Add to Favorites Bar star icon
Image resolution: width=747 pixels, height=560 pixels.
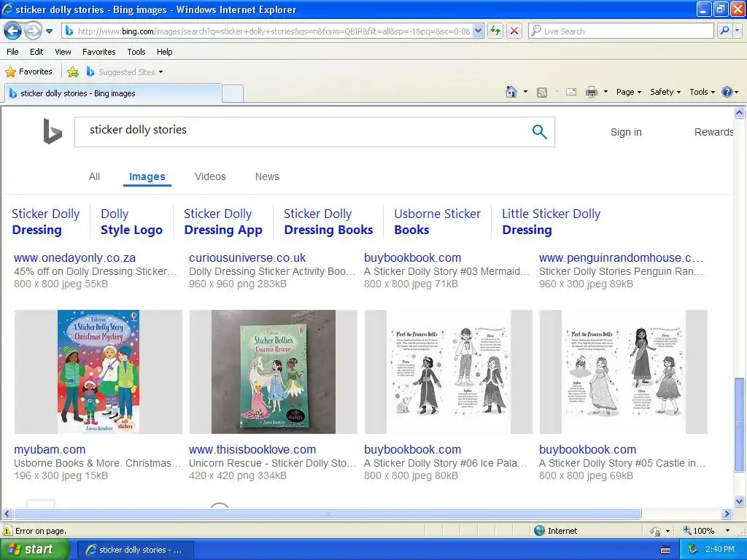pyautogui.click(x=73, y=72)
